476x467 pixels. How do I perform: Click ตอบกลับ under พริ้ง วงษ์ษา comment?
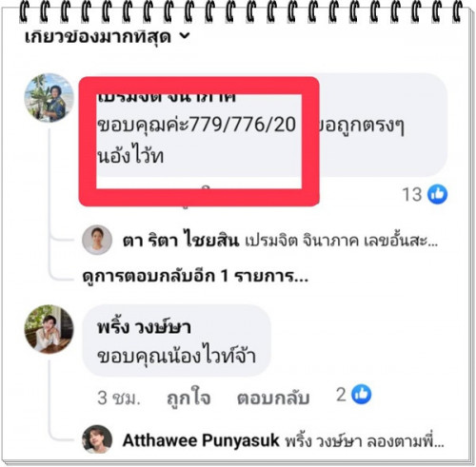pos(273,398)
